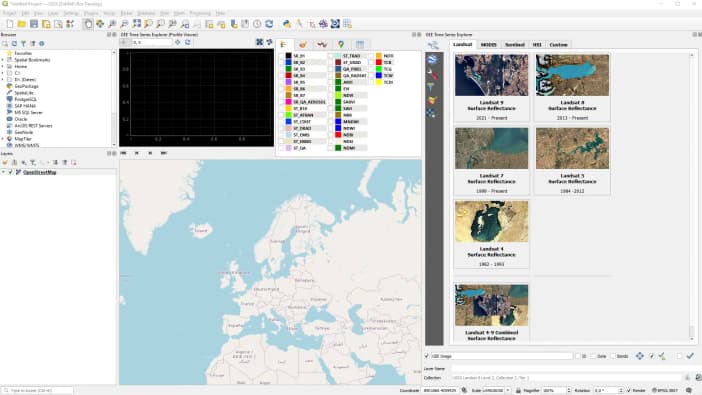Enable the SR_B4 band checkbox
This screenshot has height=395, width=702.
coord(281,76)
